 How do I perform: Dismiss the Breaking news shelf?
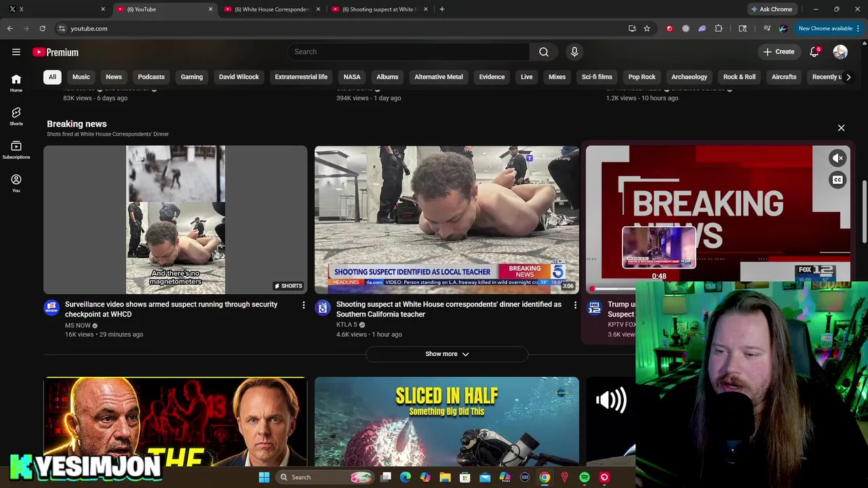pyautogui.click(x=841, y=128)
